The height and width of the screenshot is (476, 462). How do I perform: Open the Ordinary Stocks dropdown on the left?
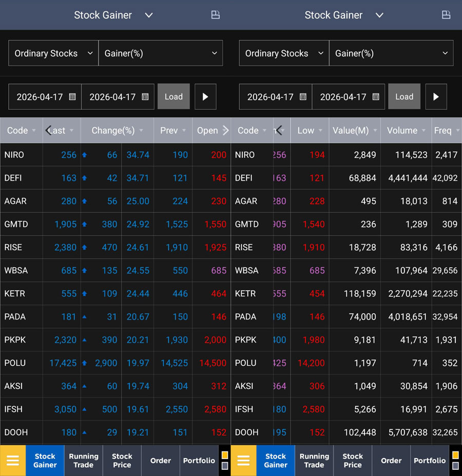[x=53, y=53]
